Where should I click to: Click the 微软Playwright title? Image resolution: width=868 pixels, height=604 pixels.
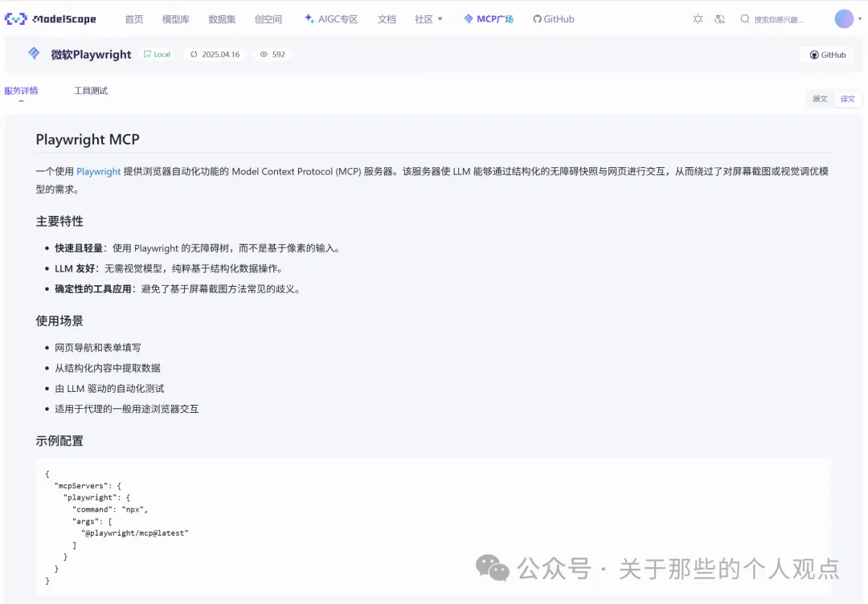92,54
